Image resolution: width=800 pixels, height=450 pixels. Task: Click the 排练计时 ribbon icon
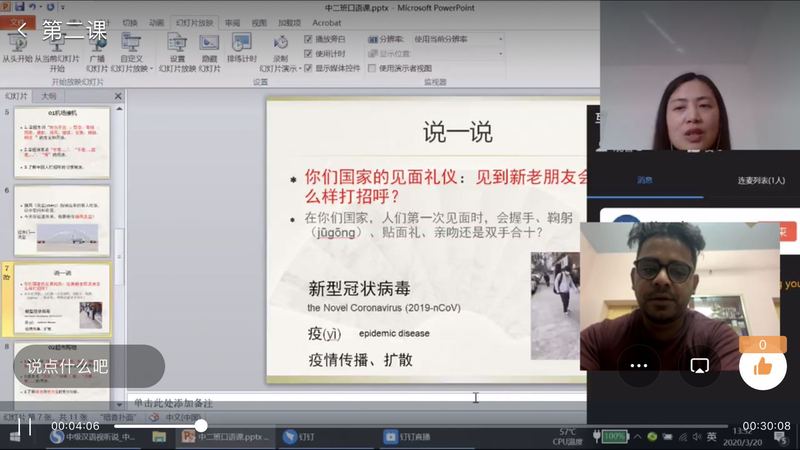click(242, 49)
